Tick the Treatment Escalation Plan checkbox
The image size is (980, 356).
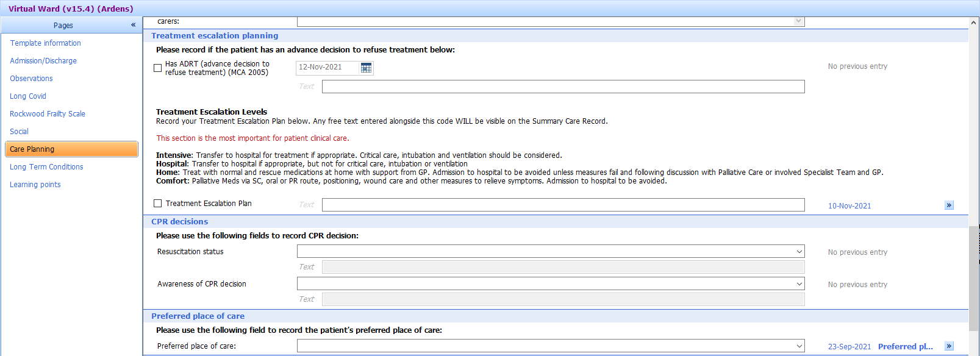click(157, 203)
